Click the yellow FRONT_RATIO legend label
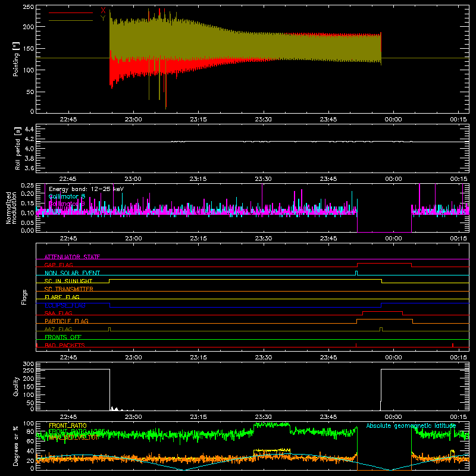The height and width of the screenshot is (476, 476). tap(68, 425)
